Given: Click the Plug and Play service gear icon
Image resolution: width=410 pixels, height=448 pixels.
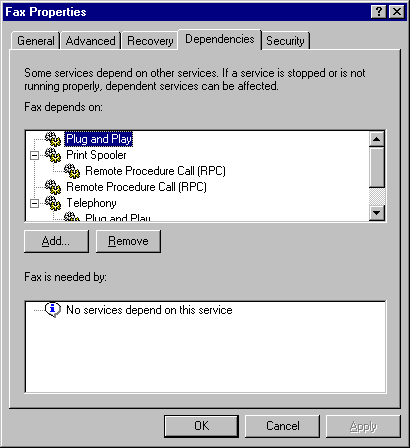Looking at the screenshot, I should [53, 139].
